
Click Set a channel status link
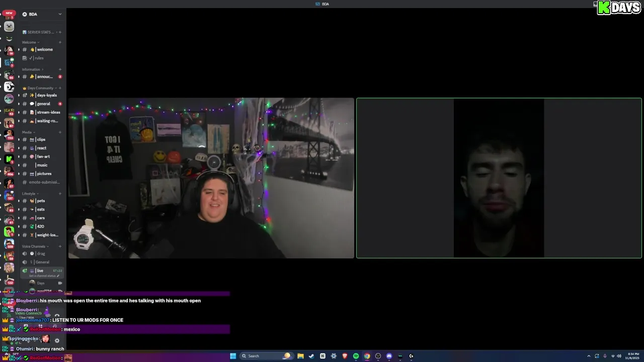[44, 276]
